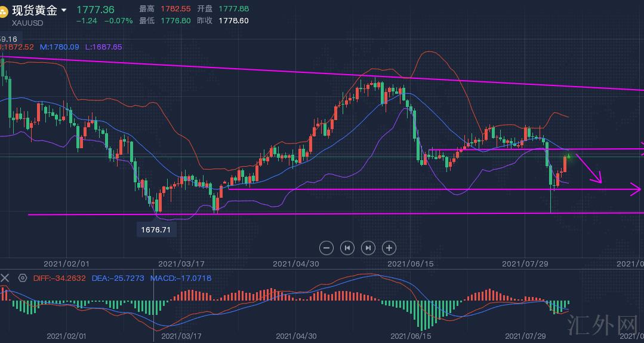Close the MACD indicator panel
The height and width of the screenshot is (343, 644).
click(x=5, y=278)
